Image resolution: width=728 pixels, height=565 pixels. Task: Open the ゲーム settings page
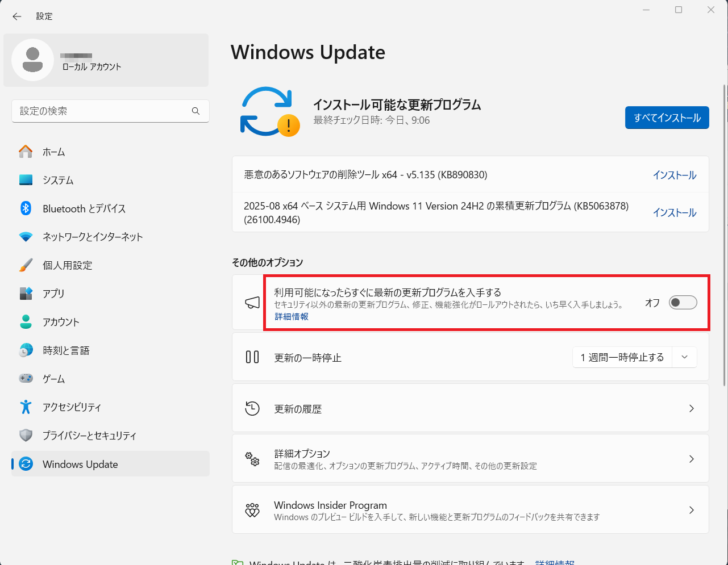click(x=110, y=379)
